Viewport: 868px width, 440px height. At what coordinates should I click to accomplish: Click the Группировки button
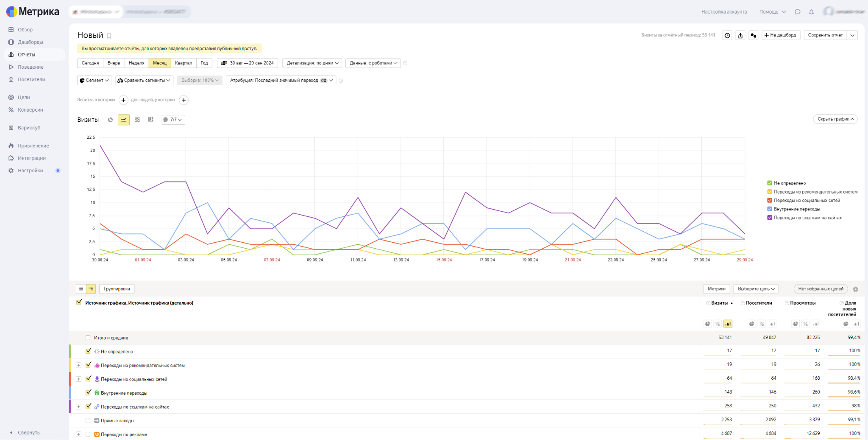tap(117, 289)
